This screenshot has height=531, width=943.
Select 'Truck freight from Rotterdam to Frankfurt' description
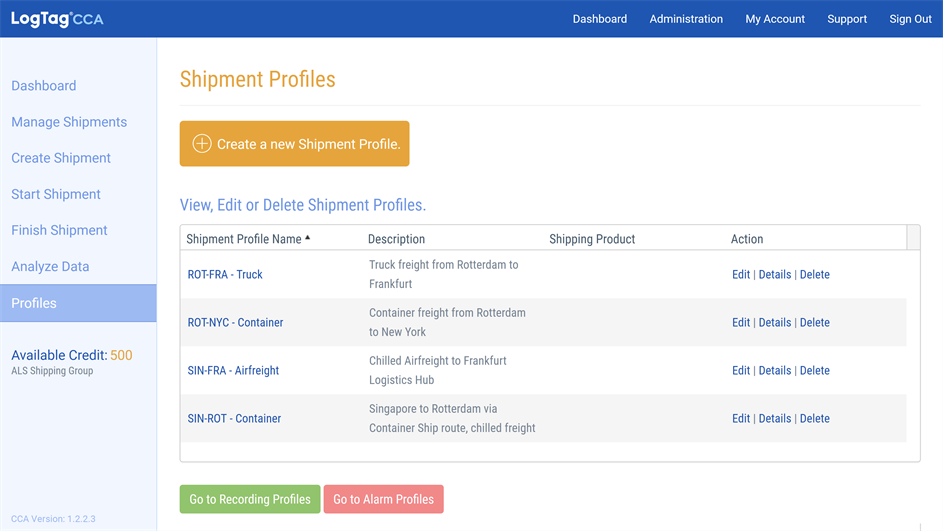coord(443,274)
